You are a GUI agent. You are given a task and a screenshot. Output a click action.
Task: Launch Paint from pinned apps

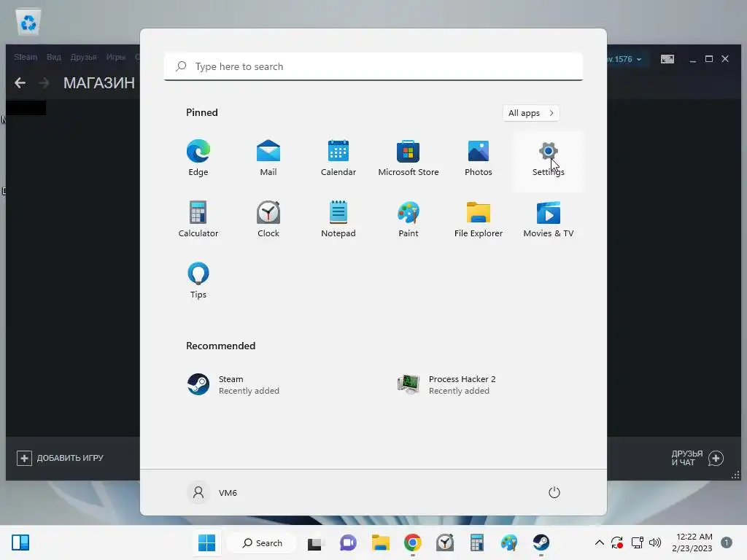409,219
